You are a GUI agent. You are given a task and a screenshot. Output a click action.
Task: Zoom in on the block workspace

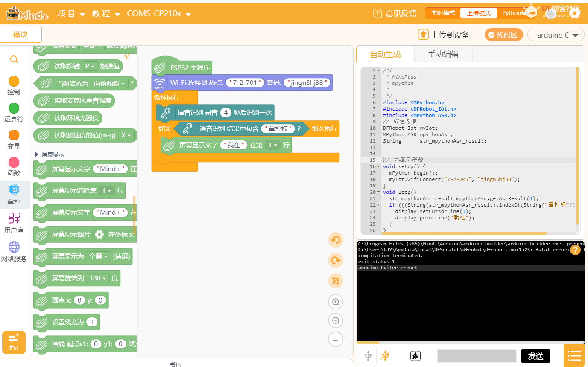[336, 302]
